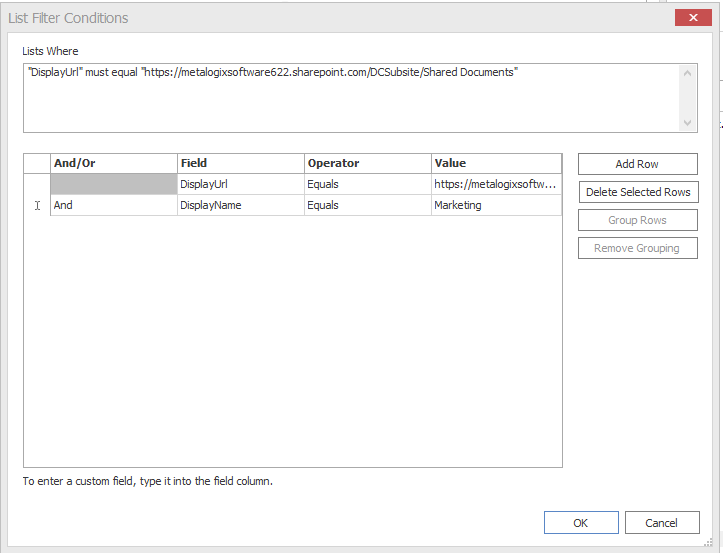
Task: Click the Lists Where scrollbar down arrow
Action: tap(687, 122)
